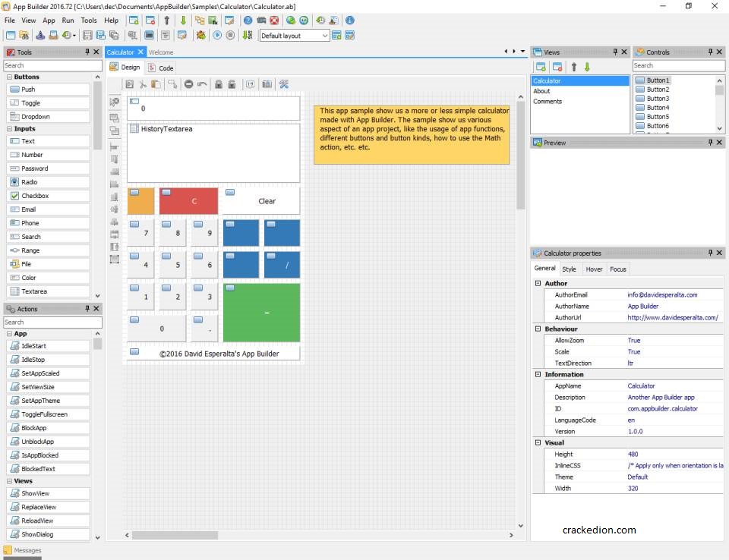Click the tab order 1-9 icon
Image resolution: width=729 pixels, height=560 pixels.
click(x=250, y=84)
